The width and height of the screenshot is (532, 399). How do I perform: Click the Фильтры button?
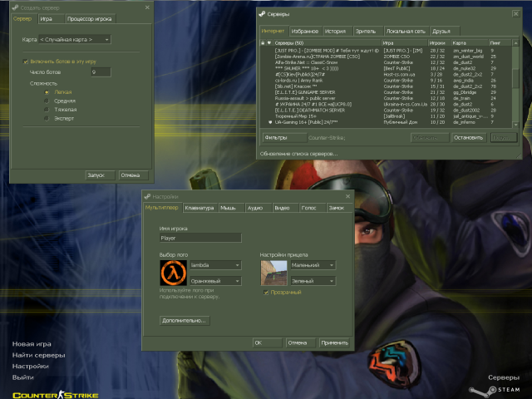(284, 138)
